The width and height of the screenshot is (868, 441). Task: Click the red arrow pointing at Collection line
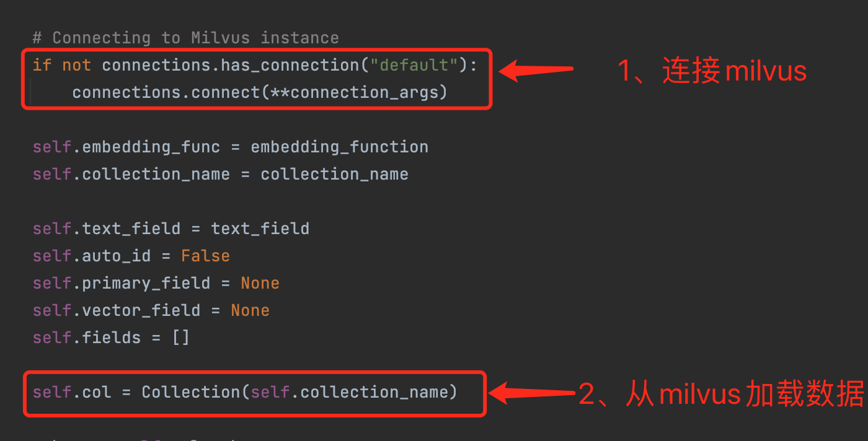click(x=532, y=392)
